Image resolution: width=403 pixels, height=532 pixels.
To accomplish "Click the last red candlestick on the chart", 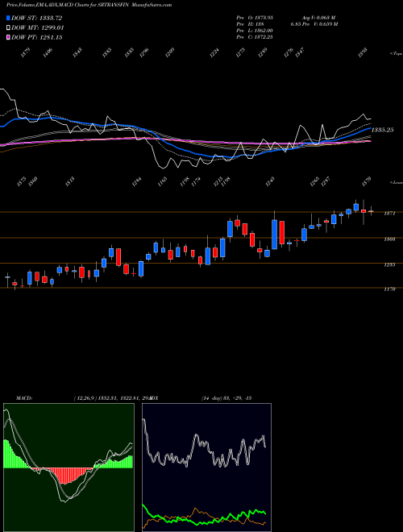I will click(371, 211).
